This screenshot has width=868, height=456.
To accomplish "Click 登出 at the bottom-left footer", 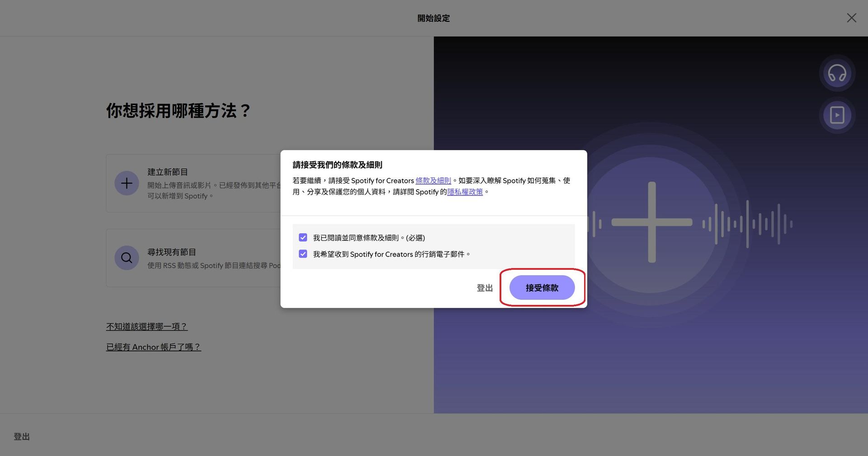I will coord(22,437).
